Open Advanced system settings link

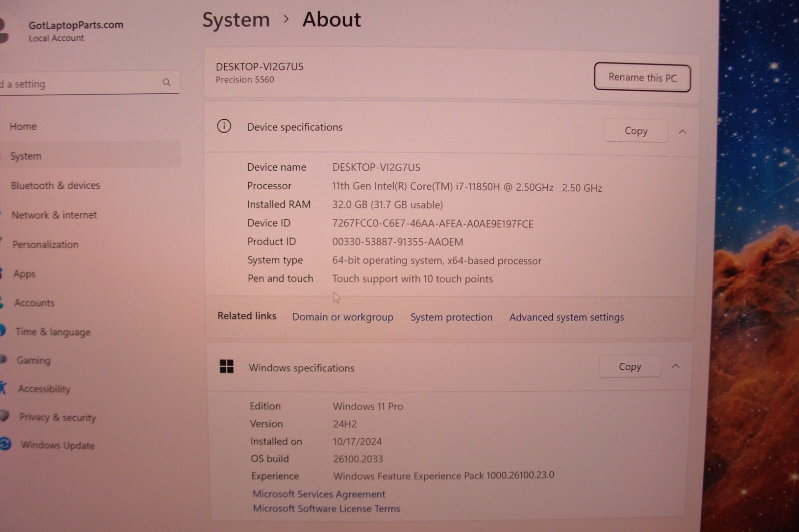[566, 317]
